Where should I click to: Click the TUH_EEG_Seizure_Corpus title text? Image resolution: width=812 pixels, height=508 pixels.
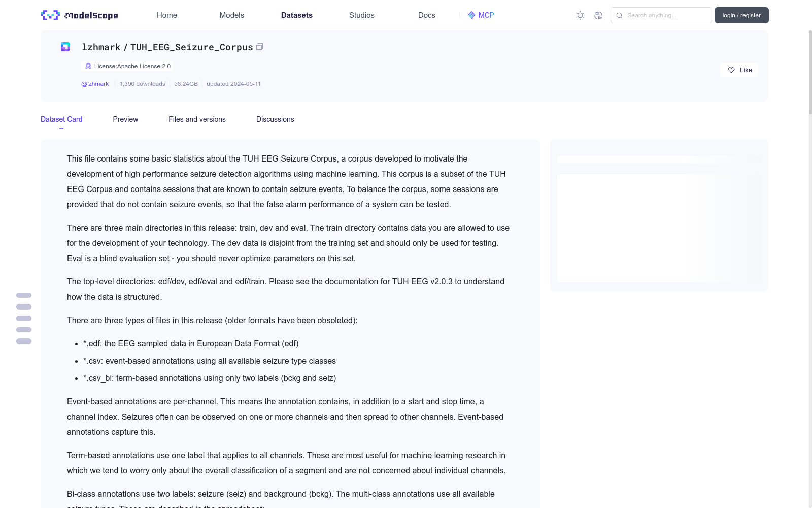(x=191, y=47)
